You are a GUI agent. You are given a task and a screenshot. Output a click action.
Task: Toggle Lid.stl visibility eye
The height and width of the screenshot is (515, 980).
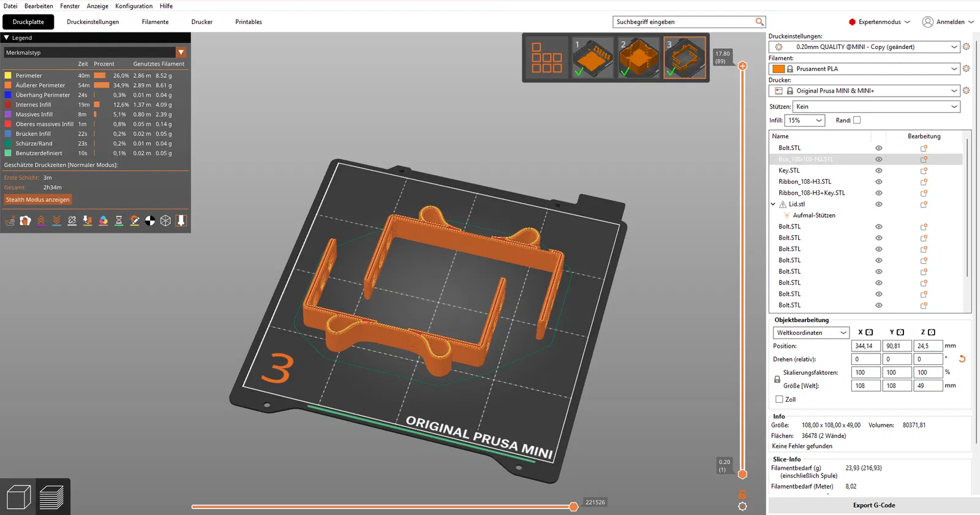pos(879,204)
